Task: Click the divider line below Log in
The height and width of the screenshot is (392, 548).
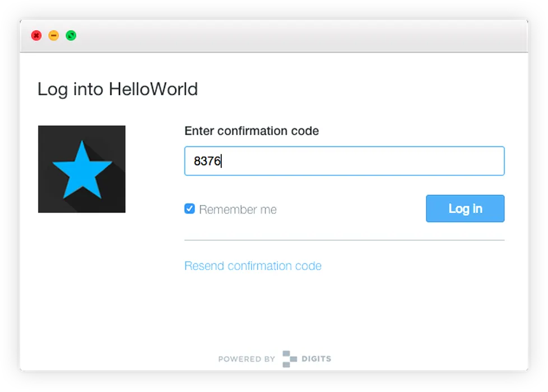Action: [344, 240]
